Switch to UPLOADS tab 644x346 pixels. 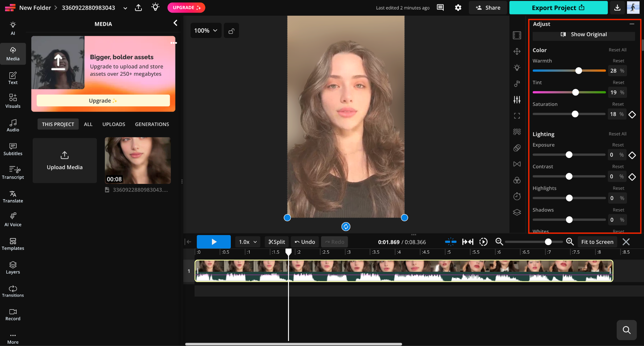114,124
